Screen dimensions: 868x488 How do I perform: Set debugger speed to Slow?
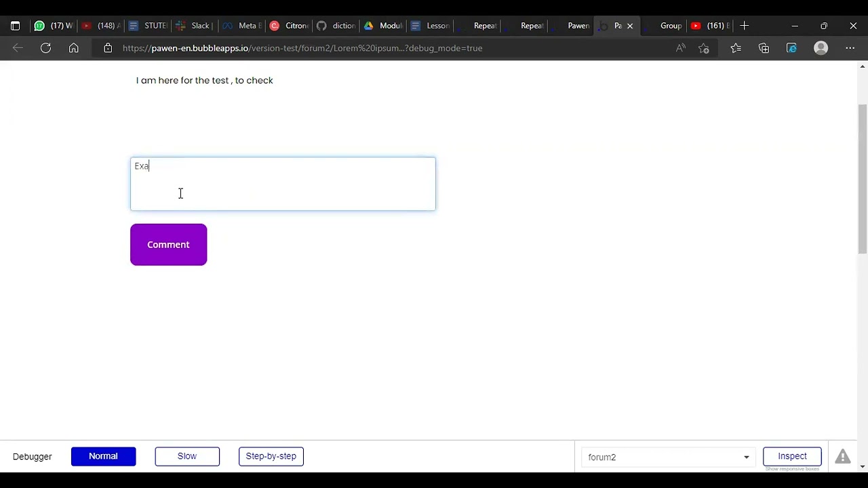[x=187, y=456]
